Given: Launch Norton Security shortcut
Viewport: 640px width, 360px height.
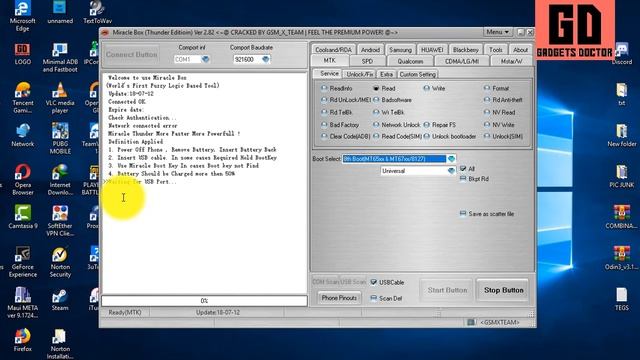Looking at the screenshot, I should [60, 262].
